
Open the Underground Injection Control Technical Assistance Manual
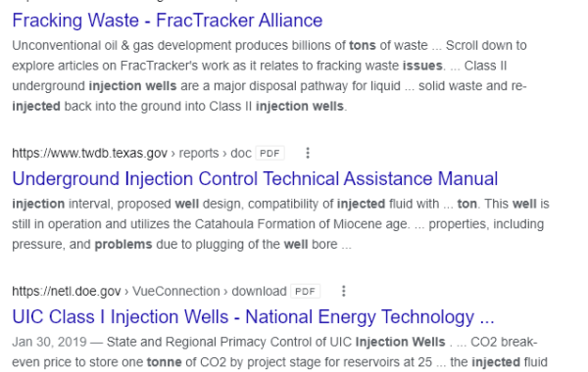tap(255, 178)
